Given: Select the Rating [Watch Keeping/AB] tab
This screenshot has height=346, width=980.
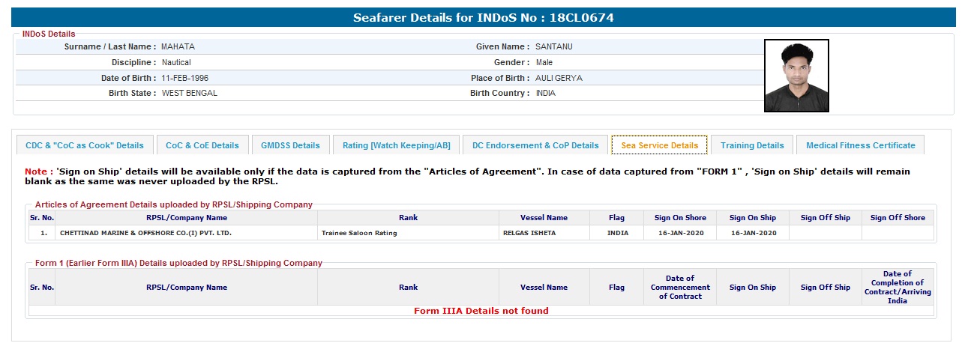Looking at the screenshot, I should pos(396,145).
